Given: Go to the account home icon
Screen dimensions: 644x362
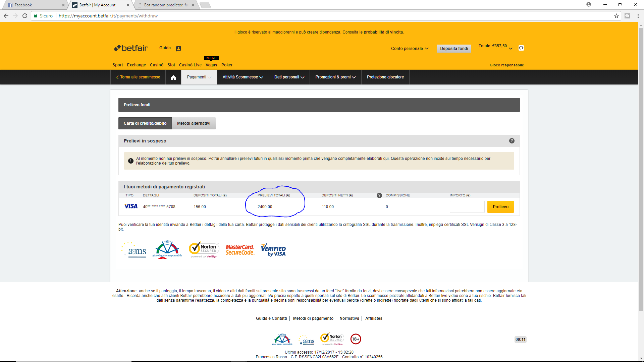Looking at the screenshot, I should (173, 77).
